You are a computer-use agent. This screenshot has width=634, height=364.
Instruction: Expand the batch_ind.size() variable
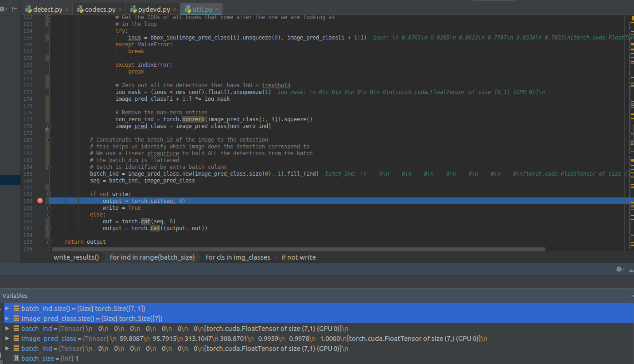click(7, 309)
